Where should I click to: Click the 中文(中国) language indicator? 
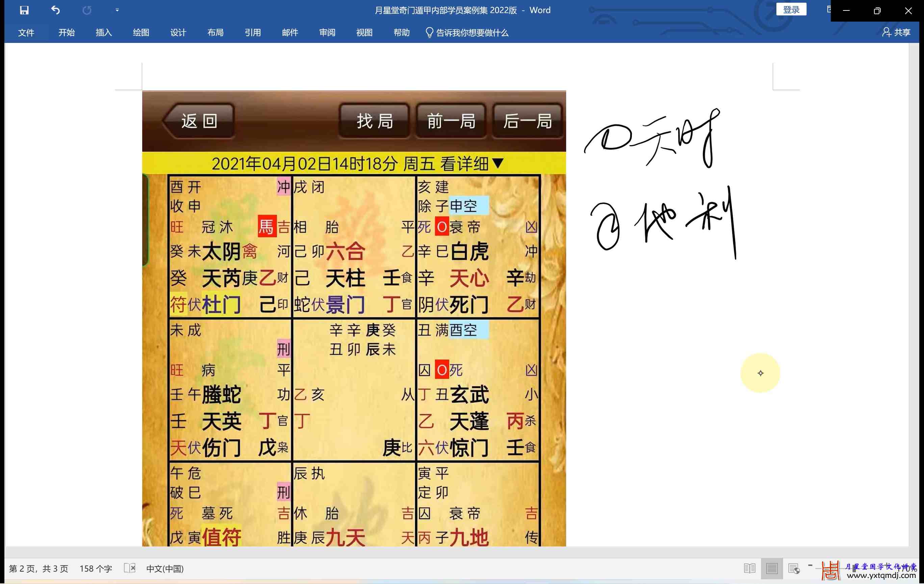pyautogui.click(x=165, y=569)
